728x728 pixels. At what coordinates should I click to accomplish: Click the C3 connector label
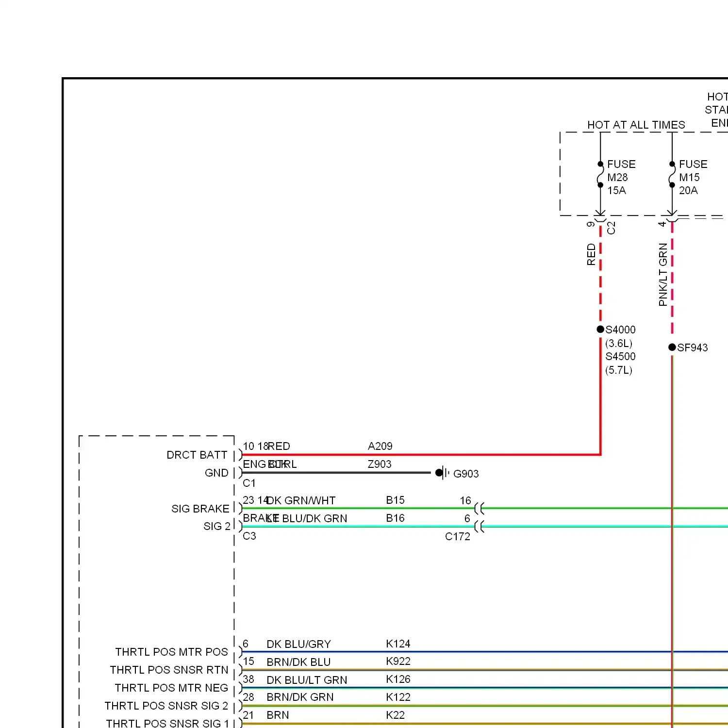pos(249,536)
